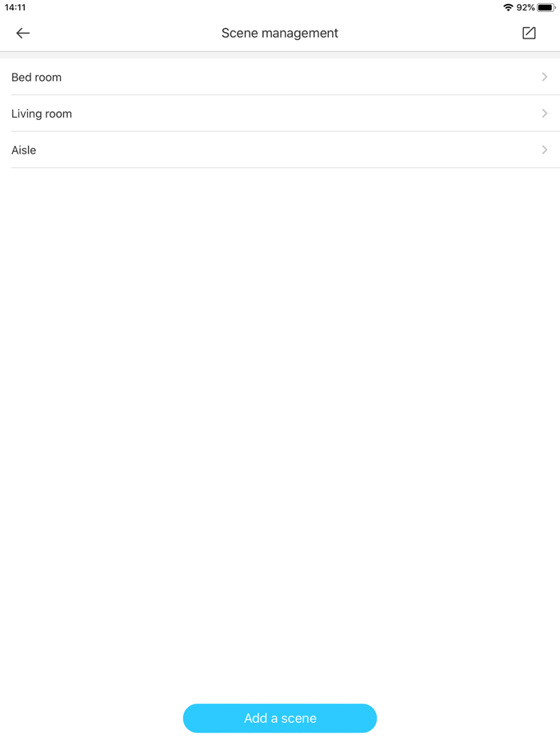Click the Add a scene button

pos(280,718)
